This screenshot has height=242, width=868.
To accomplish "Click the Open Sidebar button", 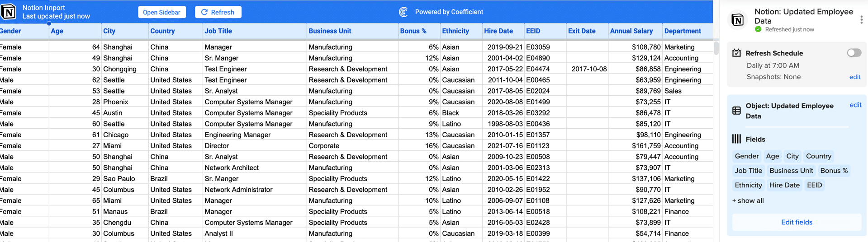I will [161, 12].
